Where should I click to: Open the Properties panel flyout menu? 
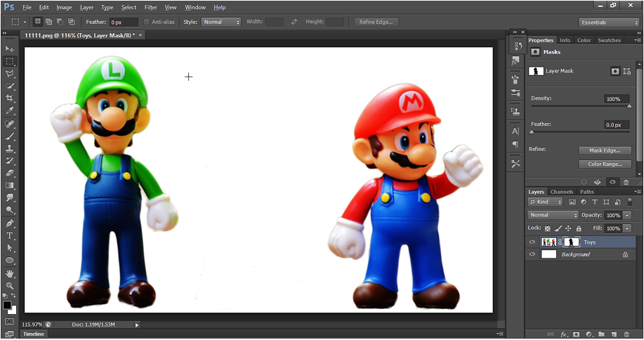pos(637,40)
